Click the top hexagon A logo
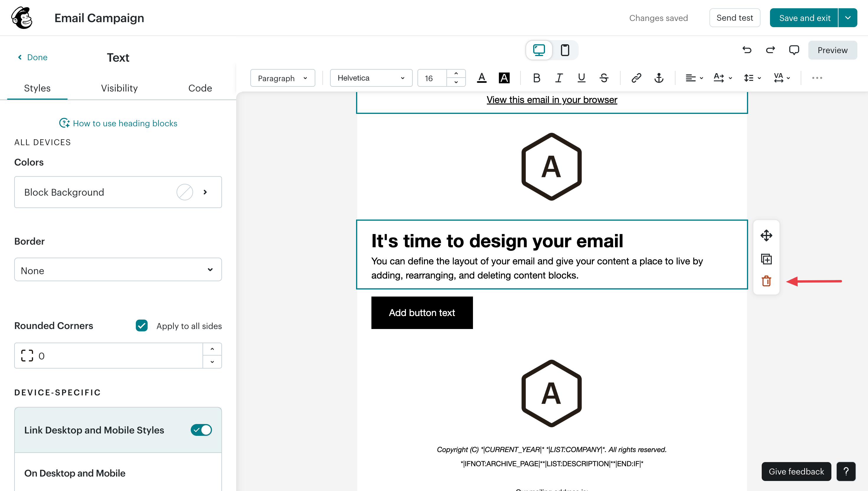Viewport: 868px width, 491px height. [x=552, y=167]
